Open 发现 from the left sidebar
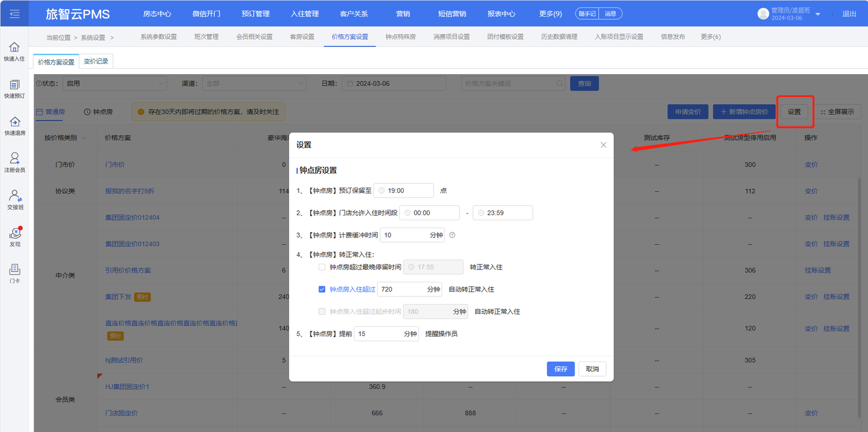Screen dimensions: 868x432 [15, 237]
